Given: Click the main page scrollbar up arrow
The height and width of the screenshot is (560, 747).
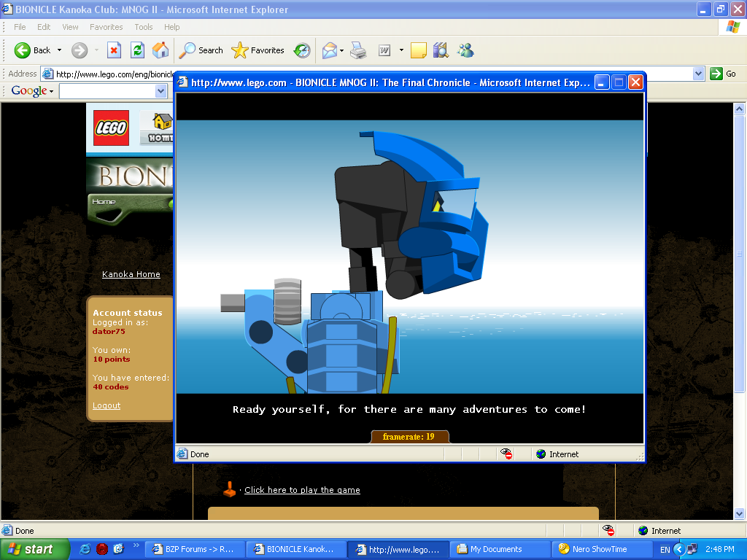Looking at the screenshot, I should tap(739, 109).
